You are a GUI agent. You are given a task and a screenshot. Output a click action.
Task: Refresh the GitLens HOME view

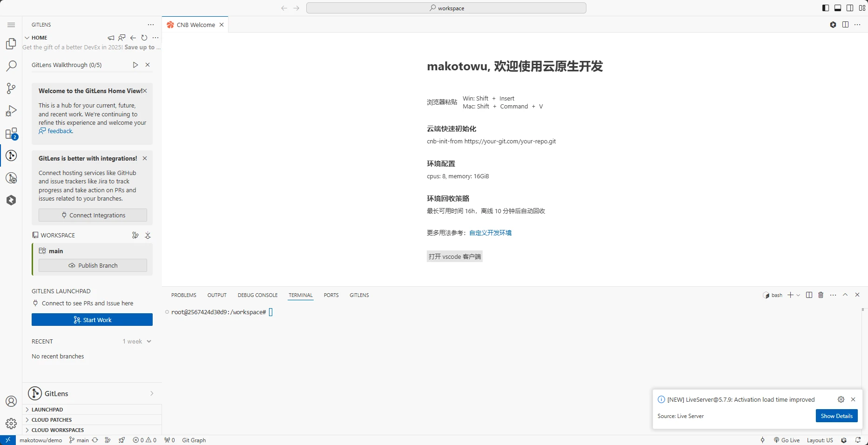click(x=144, y=38)
